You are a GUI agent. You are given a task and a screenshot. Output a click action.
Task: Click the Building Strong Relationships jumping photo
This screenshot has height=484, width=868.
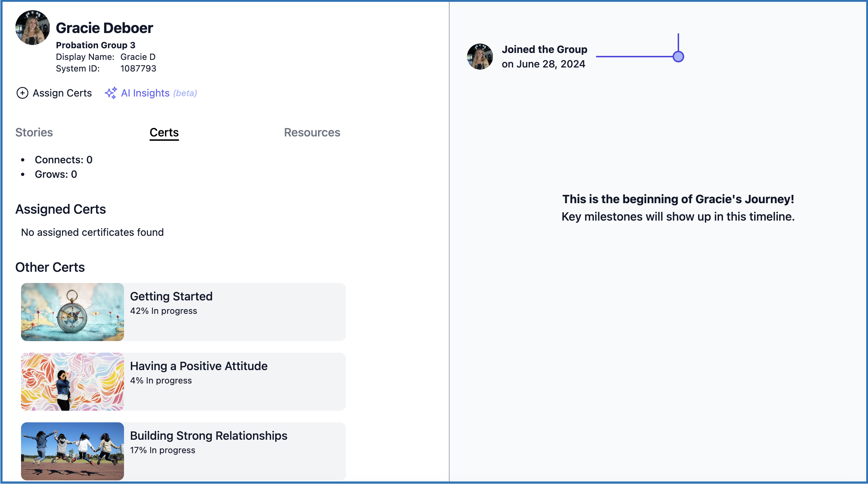(73, 451)
